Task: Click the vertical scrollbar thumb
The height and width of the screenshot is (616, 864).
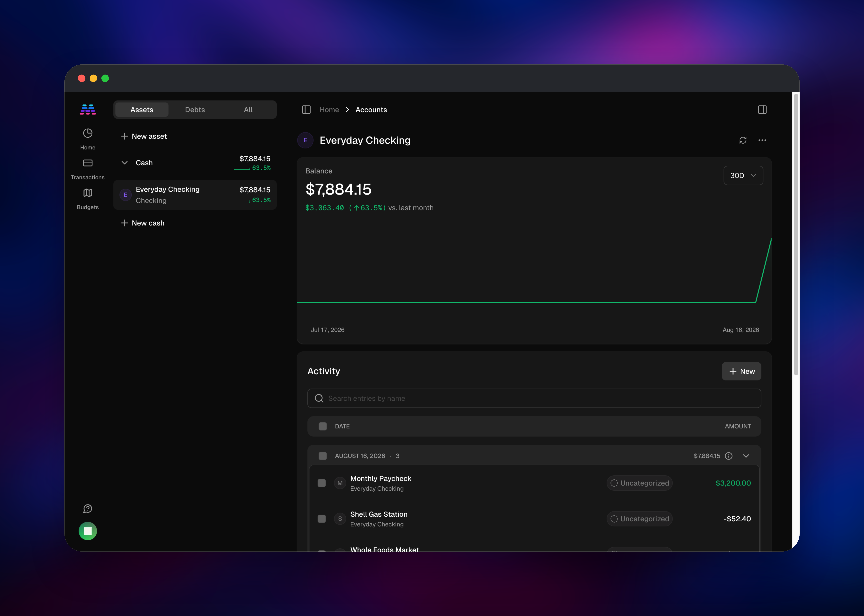Action: click(796, 235)
